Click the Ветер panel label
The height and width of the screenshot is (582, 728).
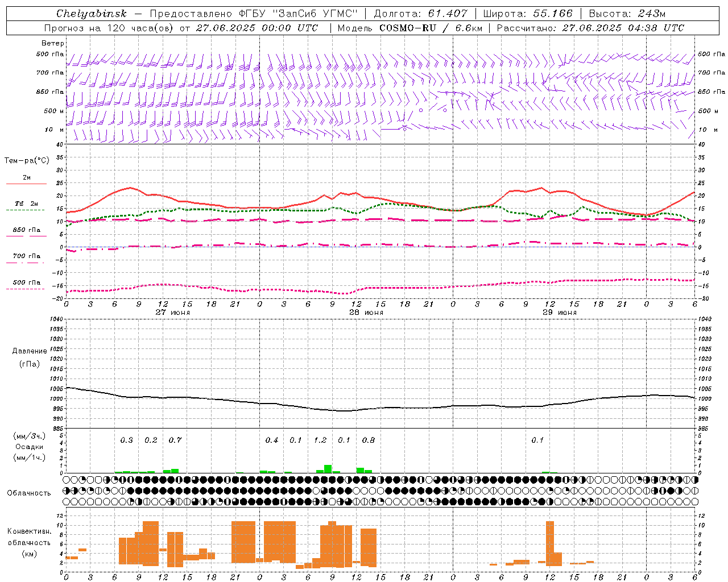(53, 43)
